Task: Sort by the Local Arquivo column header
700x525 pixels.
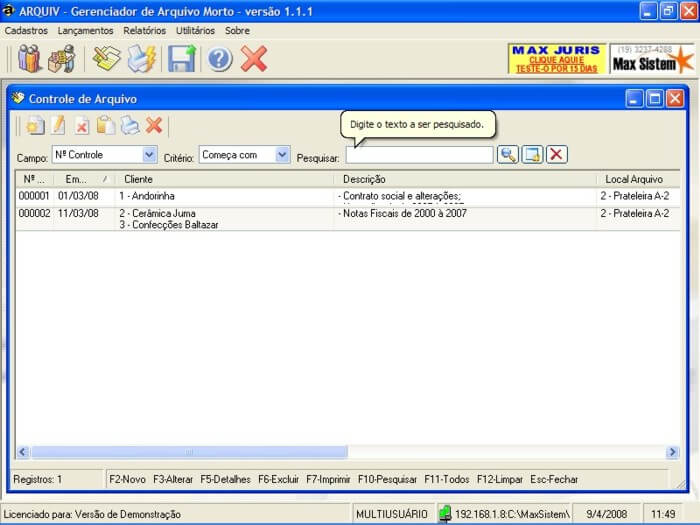Action: pyautogui.click(x=638, y=179)
